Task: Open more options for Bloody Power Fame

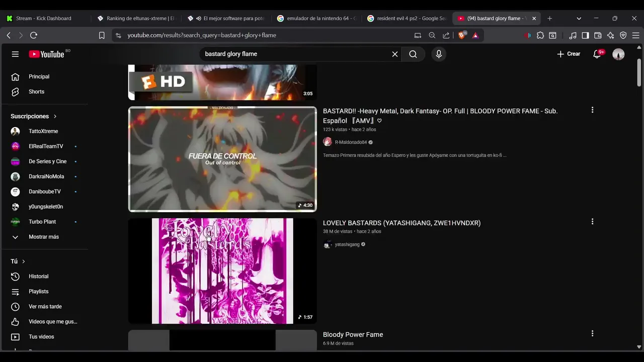Action: click(x=592, y=333)
